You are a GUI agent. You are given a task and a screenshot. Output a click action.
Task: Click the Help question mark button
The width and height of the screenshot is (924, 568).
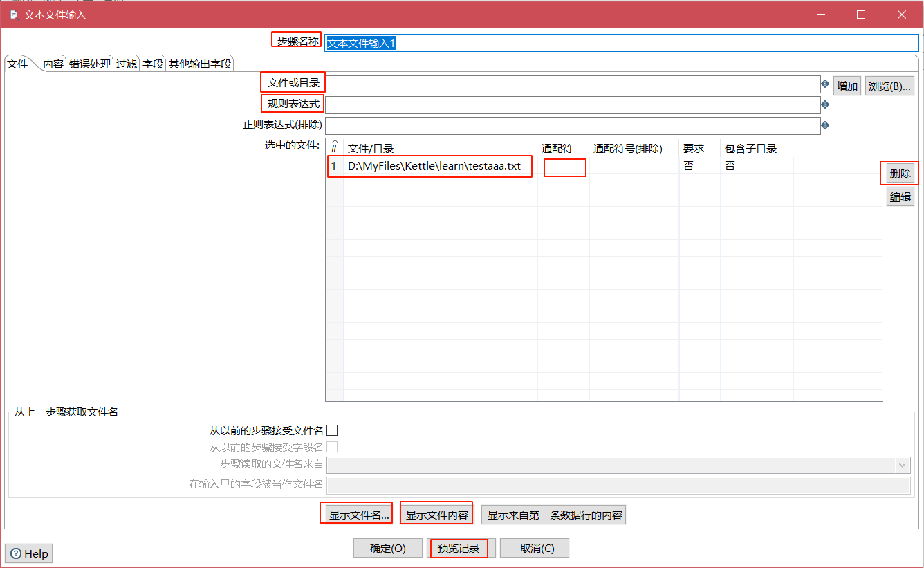(x=29, y=553)
